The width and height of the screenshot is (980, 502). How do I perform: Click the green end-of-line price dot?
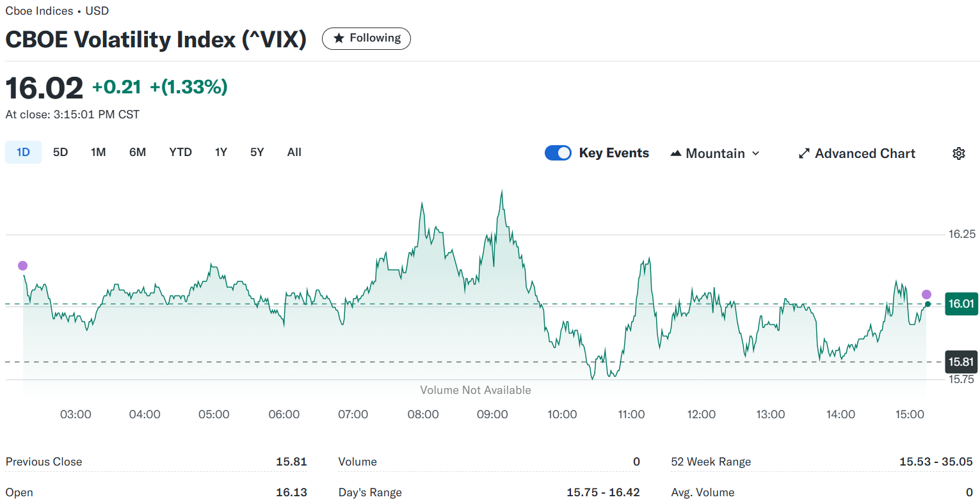[928, 304]
